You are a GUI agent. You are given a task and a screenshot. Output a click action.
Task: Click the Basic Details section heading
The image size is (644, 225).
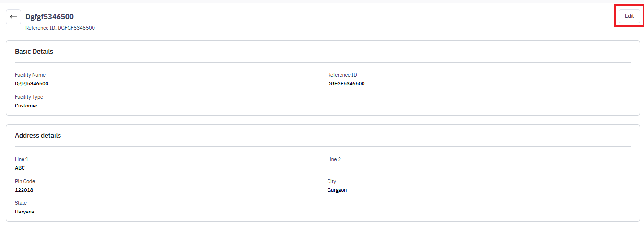pyautogui.click(x=34, y=51)
